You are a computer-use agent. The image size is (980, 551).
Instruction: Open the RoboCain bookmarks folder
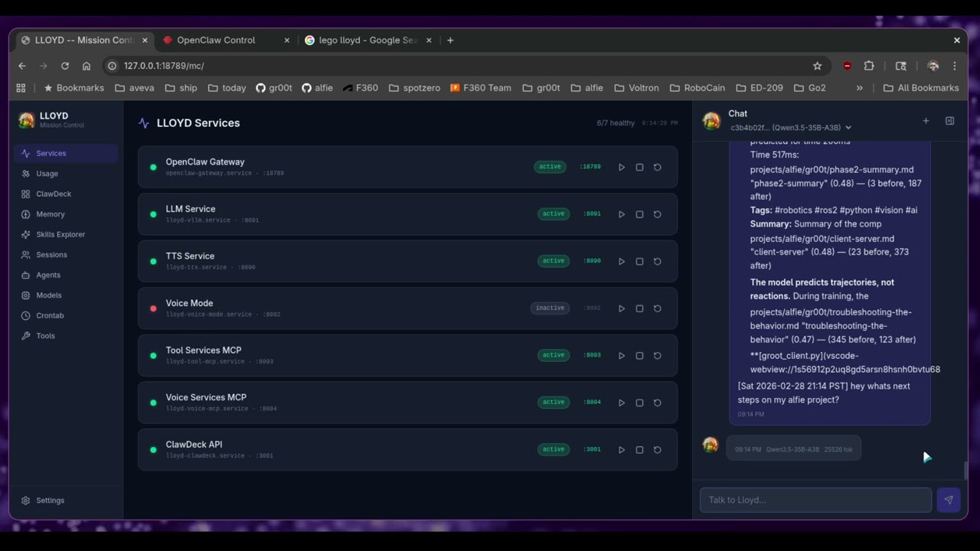click(x=697, y=88)
